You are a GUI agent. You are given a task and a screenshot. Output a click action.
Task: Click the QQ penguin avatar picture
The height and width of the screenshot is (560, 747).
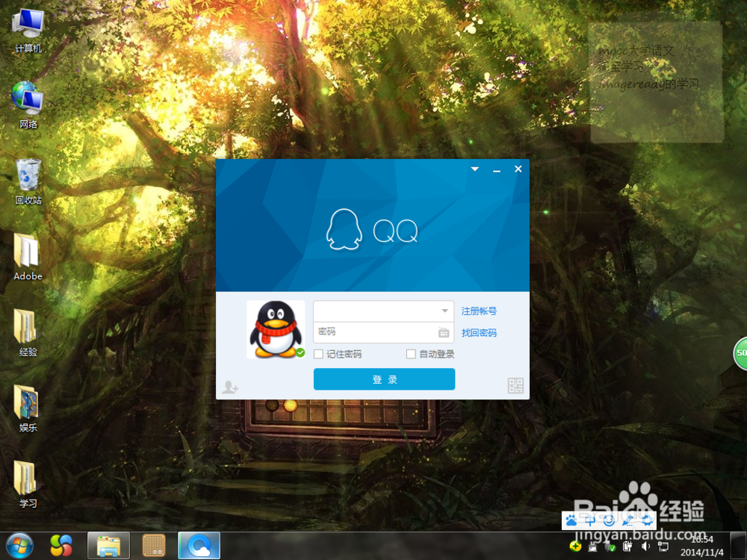coord(276,329)
